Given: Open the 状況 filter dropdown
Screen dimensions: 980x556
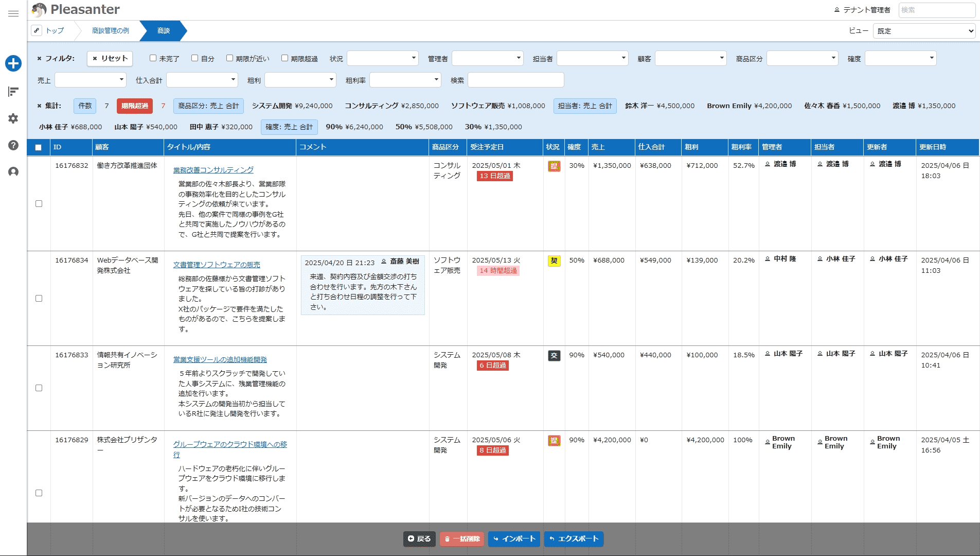Looking at the screenshot, I should point(382,58).
